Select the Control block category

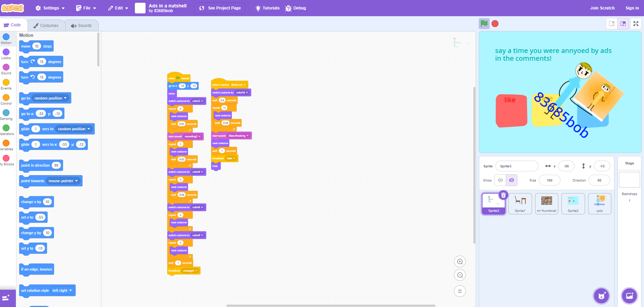6,99
